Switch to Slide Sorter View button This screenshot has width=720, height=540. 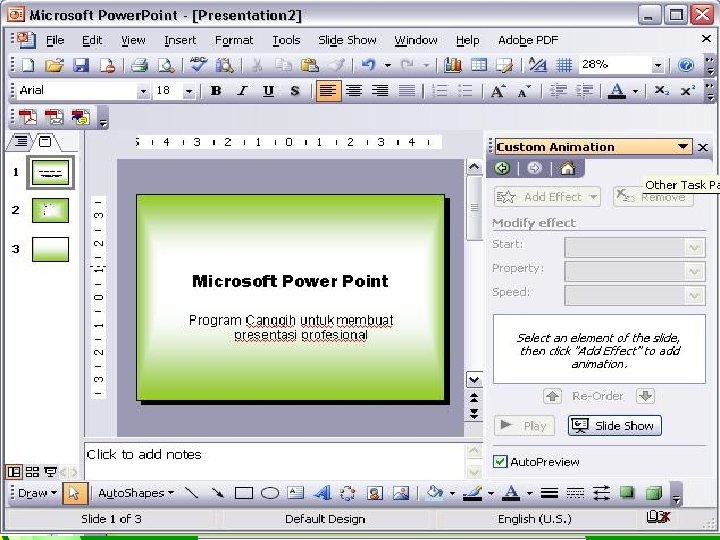32,472
